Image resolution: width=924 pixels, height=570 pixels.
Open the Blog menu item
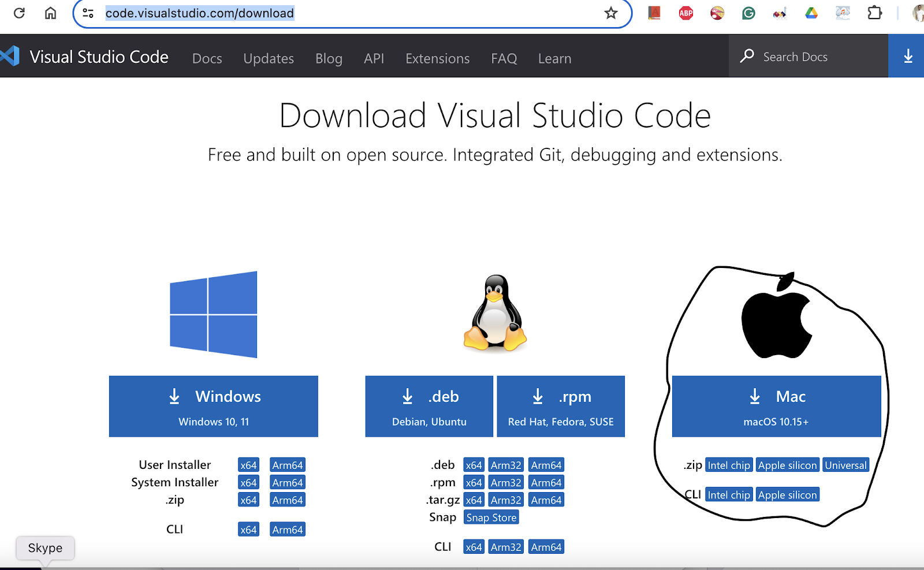[x=329, y=58]
